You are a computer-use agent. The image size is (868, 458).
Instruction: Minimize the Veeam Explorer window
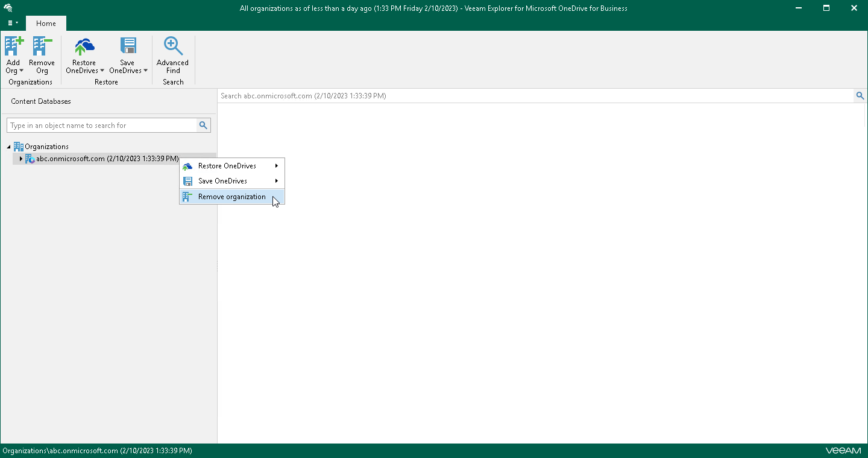point(799,8)
